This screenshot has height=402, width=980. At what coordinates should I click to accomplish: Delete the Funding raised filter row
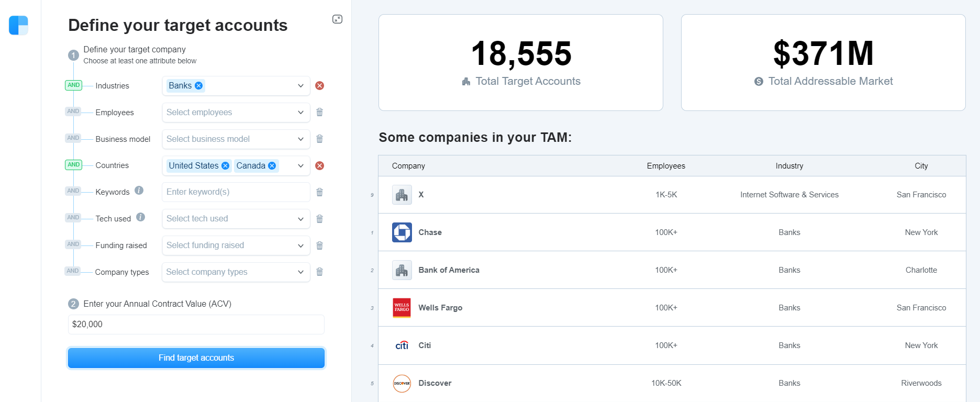pos(320,245)
